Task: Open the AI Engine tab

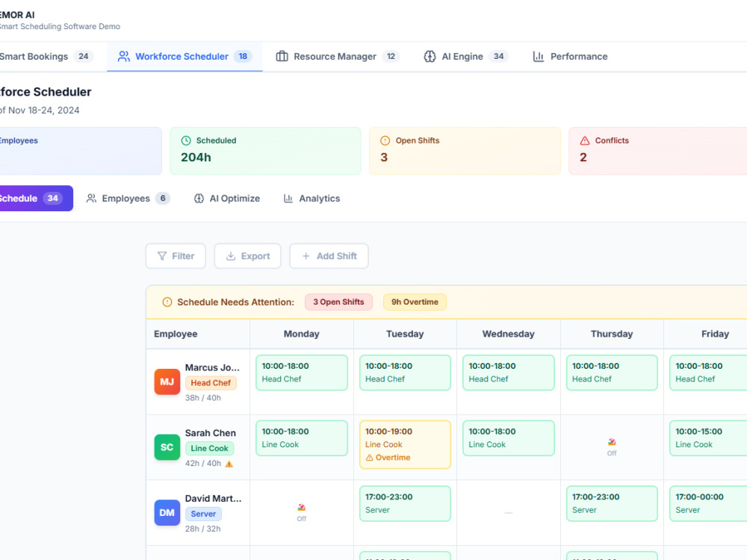Action: pos(465,56)
